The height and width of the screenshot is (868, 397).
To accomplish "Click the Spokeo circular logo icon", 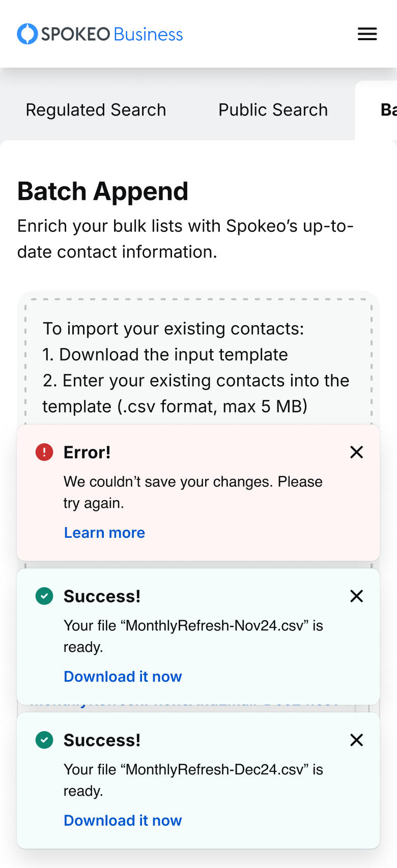I will point(27,34).
